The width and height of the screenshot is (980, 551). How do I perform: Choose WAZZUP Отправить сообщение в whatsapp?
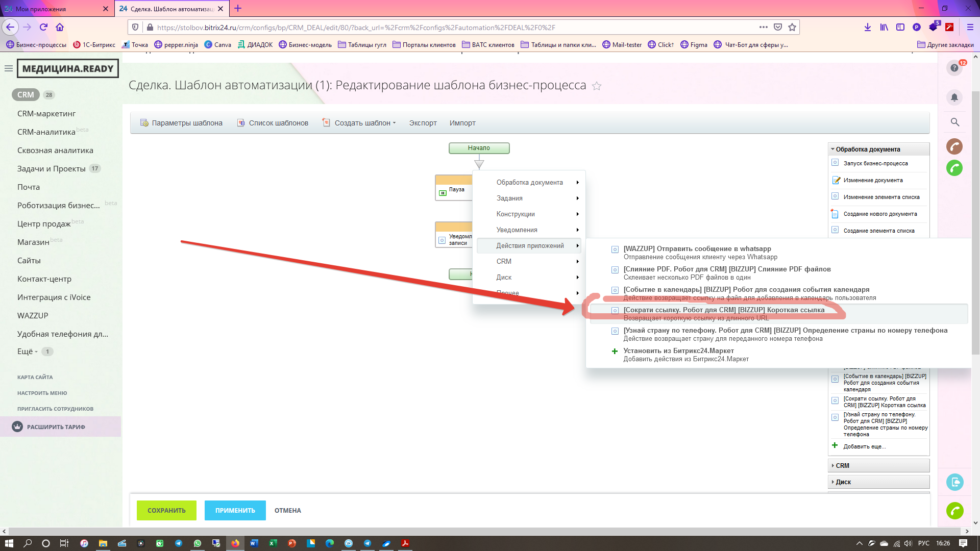(x=697, y=249)
